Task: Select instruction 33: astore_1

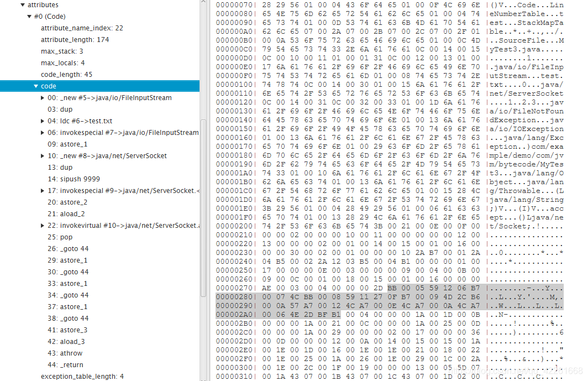Action: [67, 284]
